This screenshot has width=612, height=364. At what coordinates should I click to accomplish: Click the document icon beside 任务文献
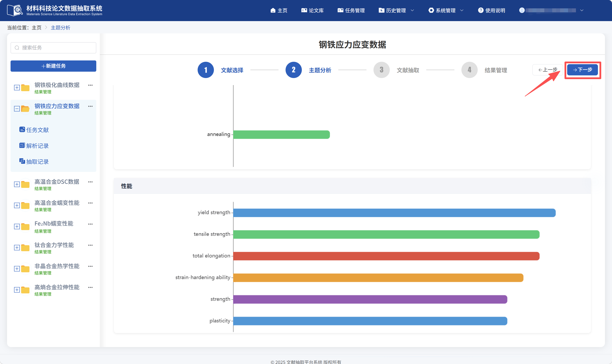point(22,129)
